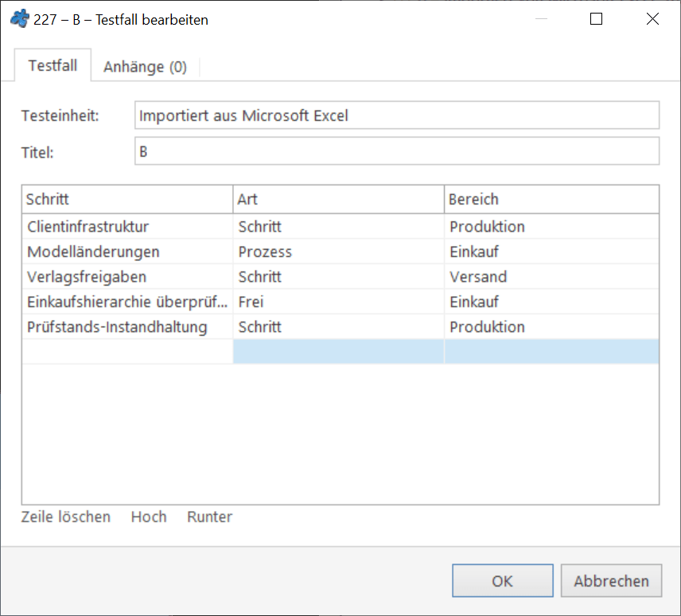
Task: Open Art cell showing Frei
Action: tap(338, 302)
